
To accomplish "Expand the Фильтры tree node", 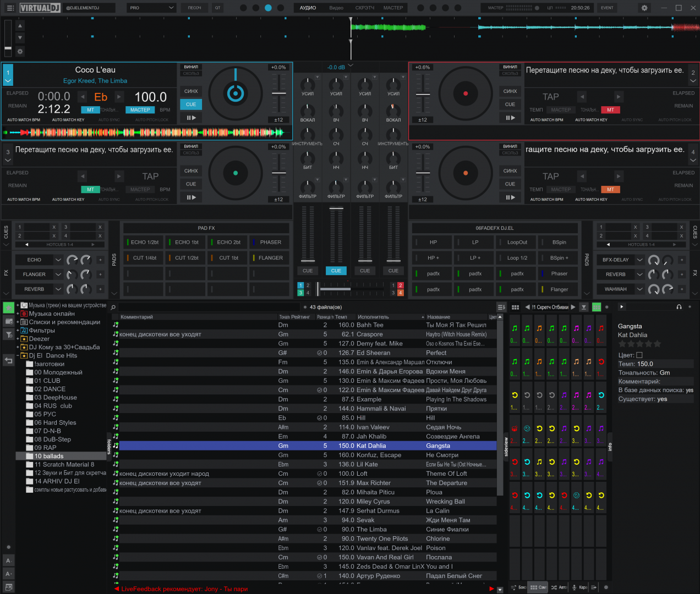I will [x=18, y=331].
